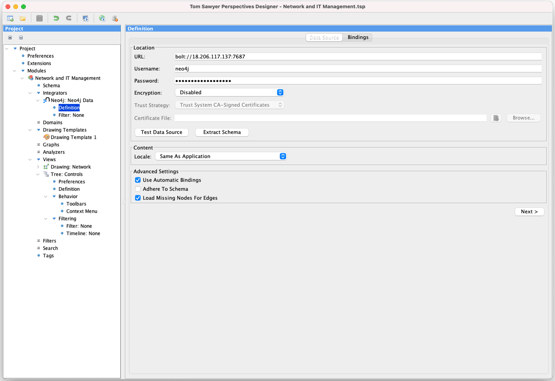Select Schema in project tree
Screen dimensions: 555x381
(51, 85)
